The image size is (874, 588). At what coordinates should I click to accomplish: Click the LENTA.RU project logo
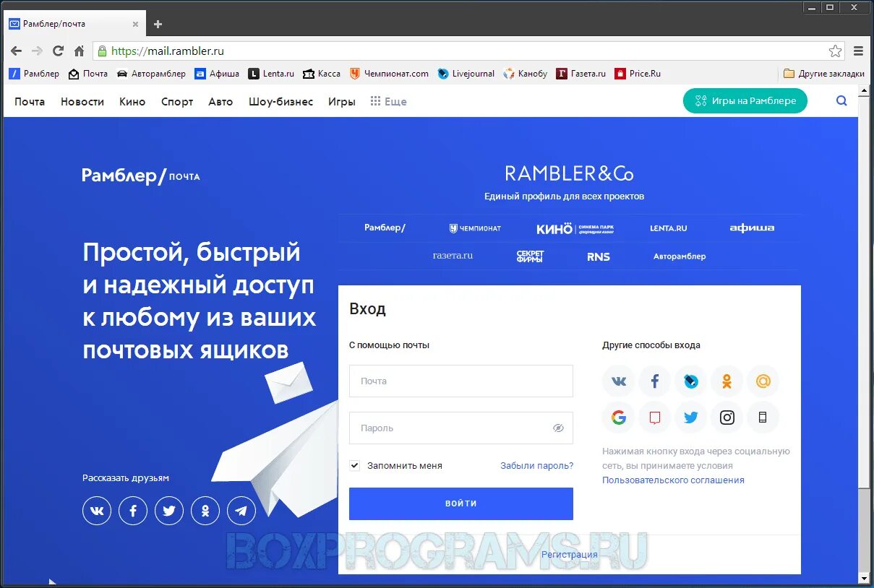pos(669,228)
